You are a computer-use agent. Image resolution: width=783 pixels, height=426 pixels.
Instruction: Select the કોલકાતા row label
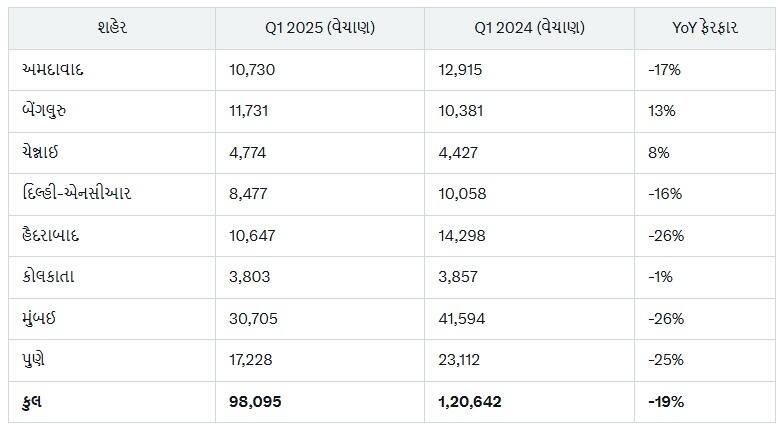[x=51, y=277]
